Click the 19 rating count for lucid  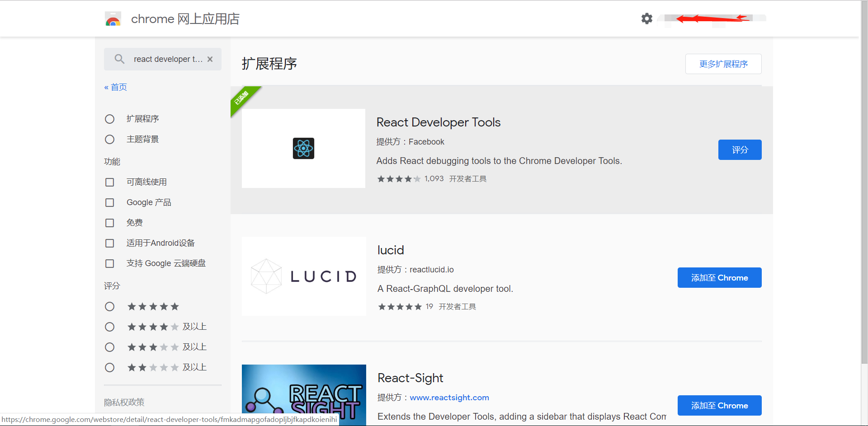click(429, 307)
